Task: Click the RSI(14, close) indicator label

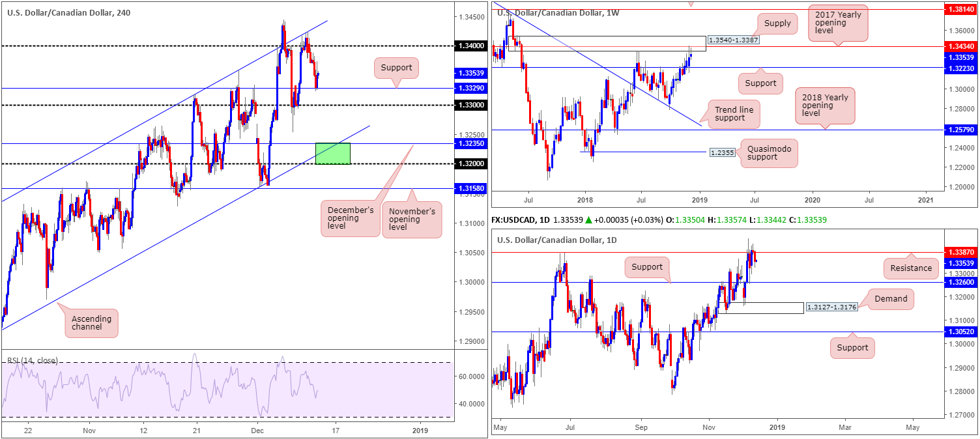Action: 33,361
